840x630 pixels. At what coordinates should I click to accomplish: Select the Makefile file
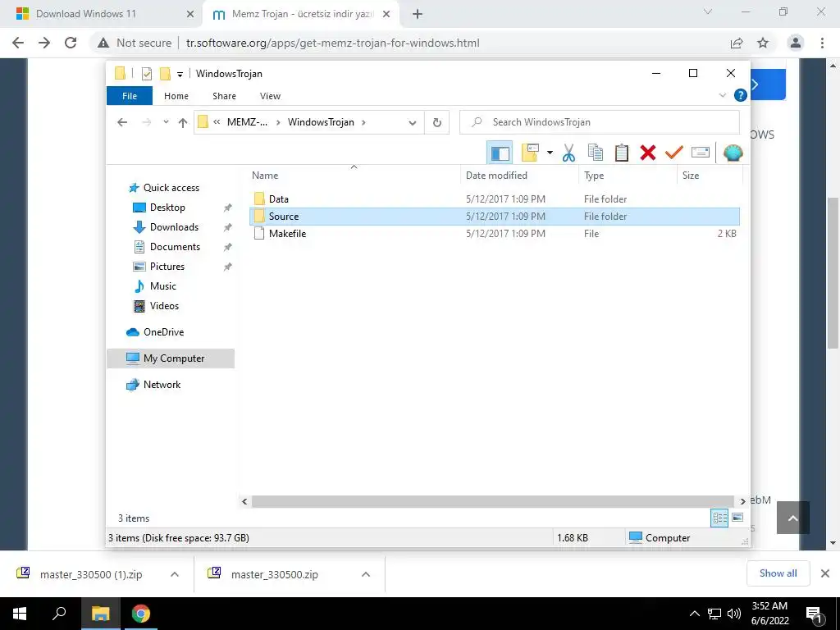point(287,234)
